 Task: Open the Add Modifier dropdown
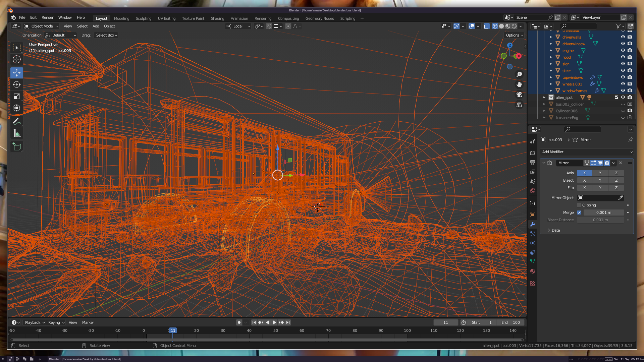pos(587,152)
